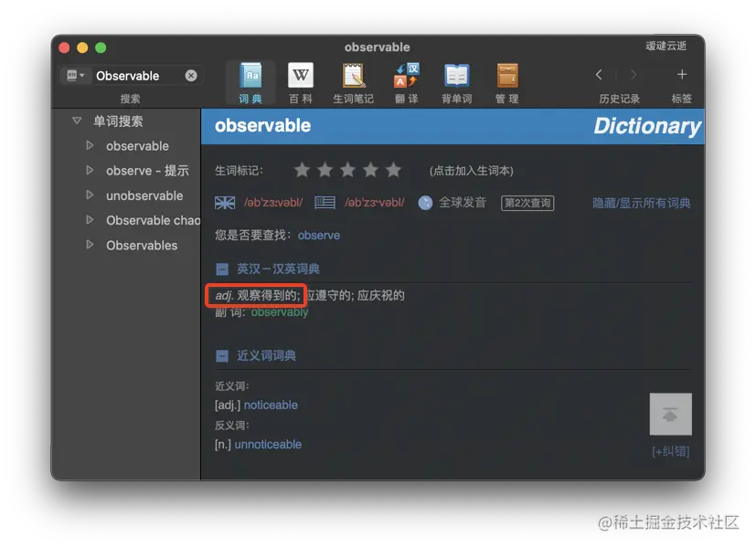Image resolution: width=756 pixels, height=548 pixels.
Task: Click the back-to-top arrow button
Action: pyautogui.click(x=670, y=414)
